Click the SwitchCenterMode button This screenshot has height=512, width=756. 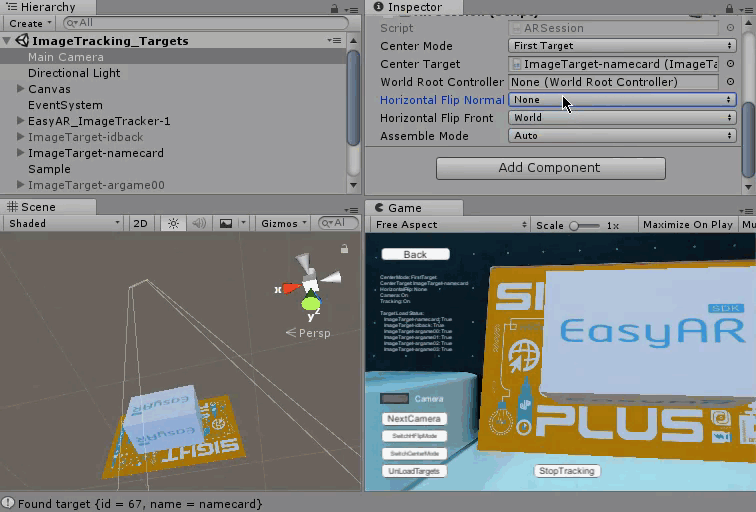tap(414, 453)
